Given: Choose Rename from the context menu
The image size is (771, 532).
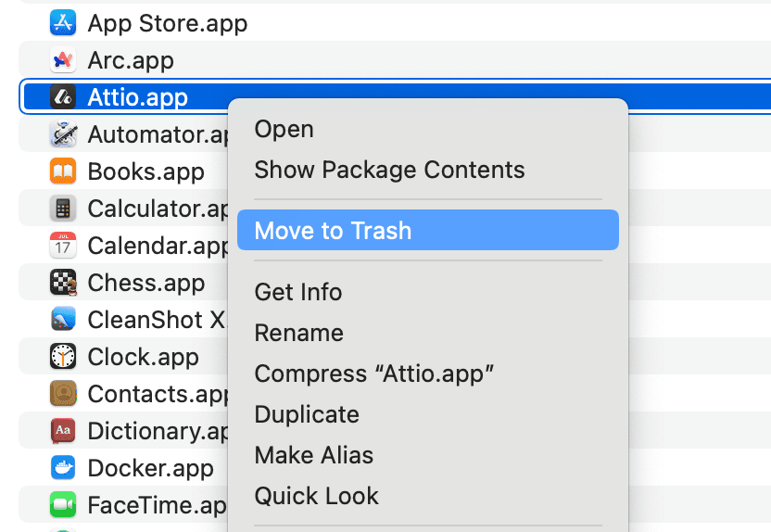Looking at the screenshot, I should pyautogui.click(x=298, y=333).
